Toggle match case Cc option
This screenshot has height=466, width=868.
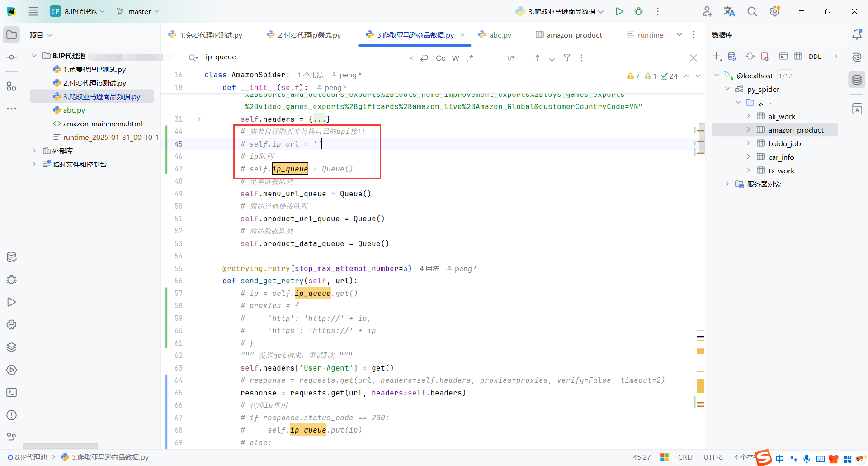(x=441, y=58)
